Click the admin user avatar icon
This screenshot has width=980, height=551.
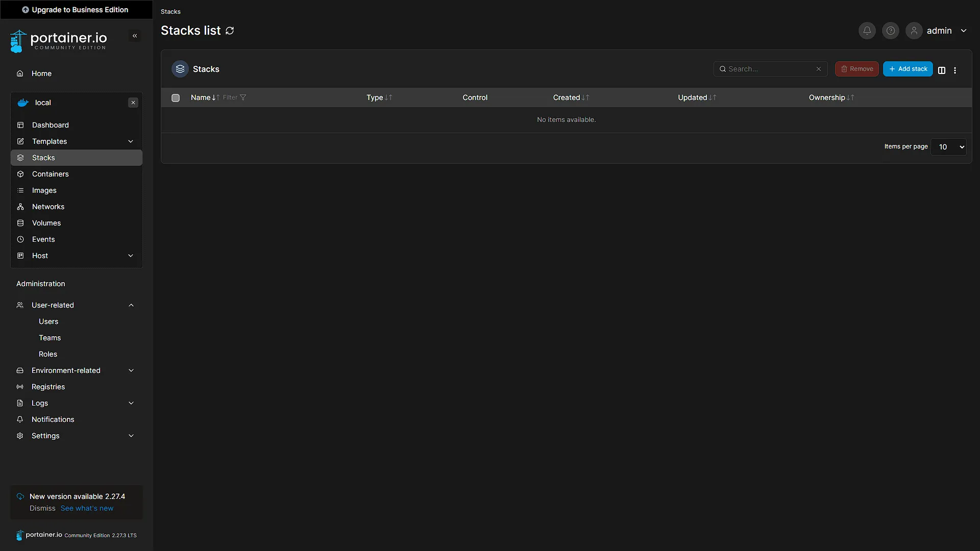(x=914, y=31)
